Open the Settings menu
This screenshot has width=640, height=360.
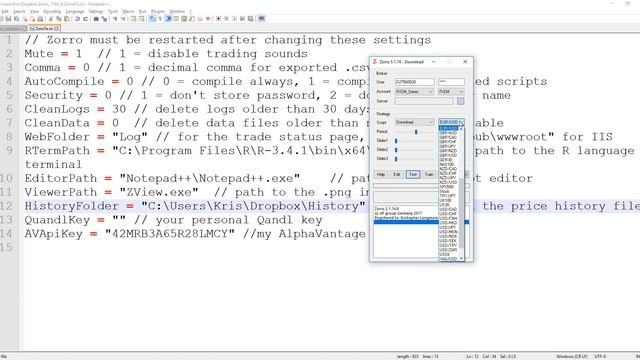(96, 11)
